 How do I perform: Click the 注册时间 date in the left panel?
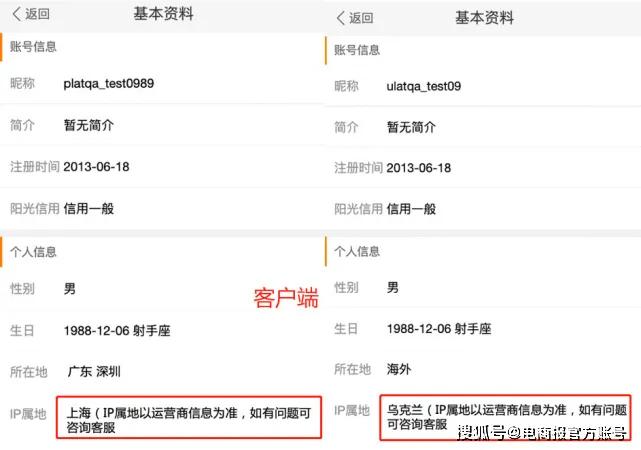[x=96, y=167]
